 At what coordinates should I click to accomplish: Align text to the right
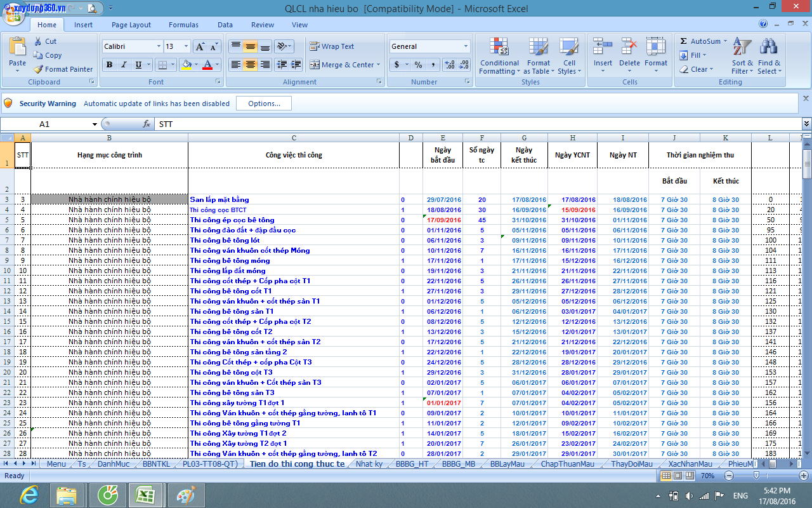265,65
